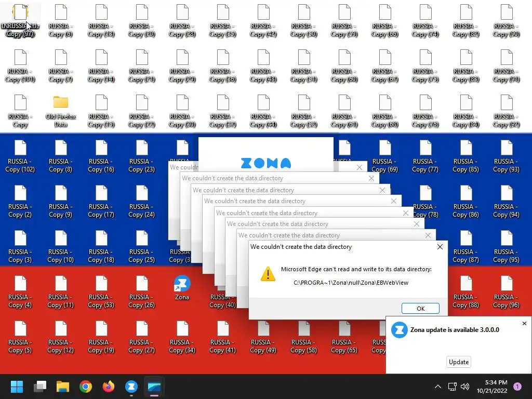Select the Old Firefox Data folder
This screenshot has width=532, height=399.
(x=61, y=111)
